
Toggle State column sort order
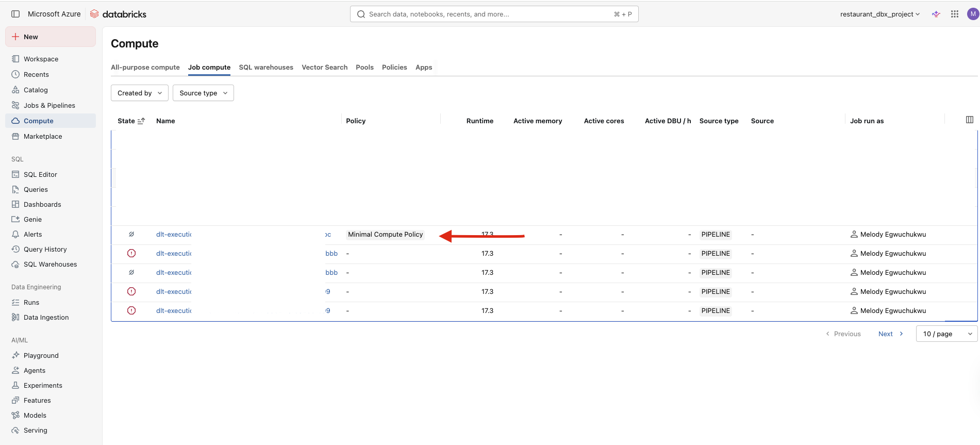click(141, 121)
